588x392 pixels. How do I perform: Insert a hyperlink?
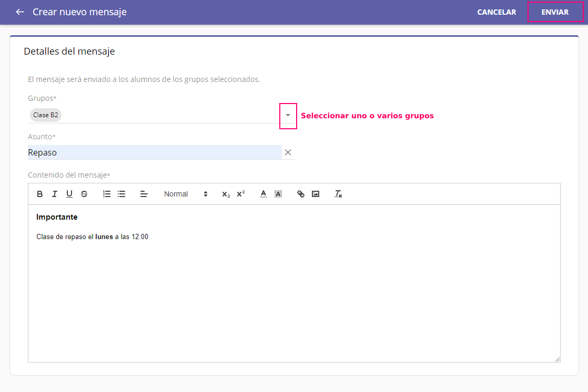pyautogui.click(x=301, y=194)
